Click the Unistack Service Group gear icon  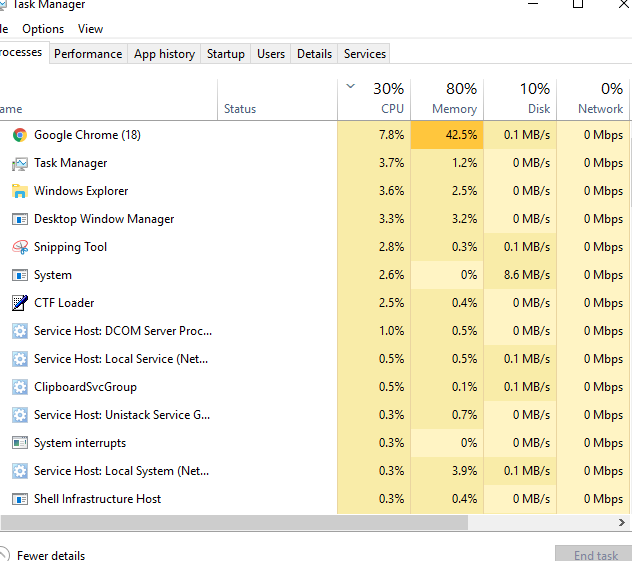point(20,415)
